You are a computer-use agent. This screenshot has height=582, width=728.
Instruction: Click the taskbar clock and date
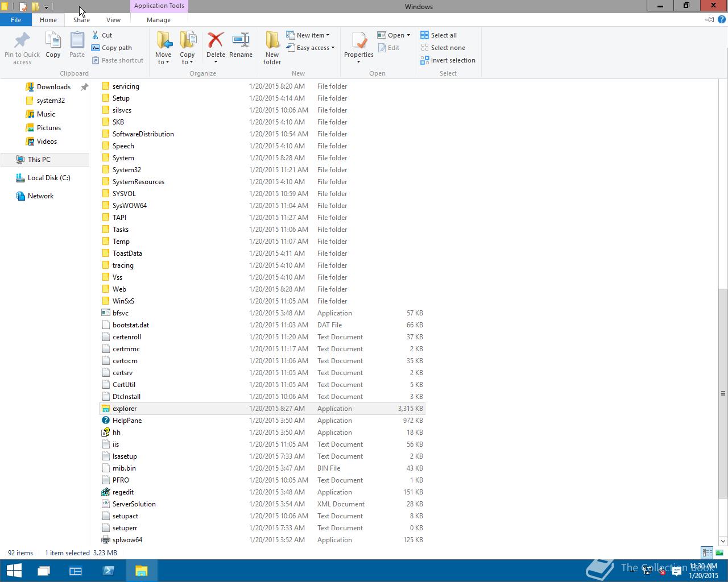coord(704,571)
